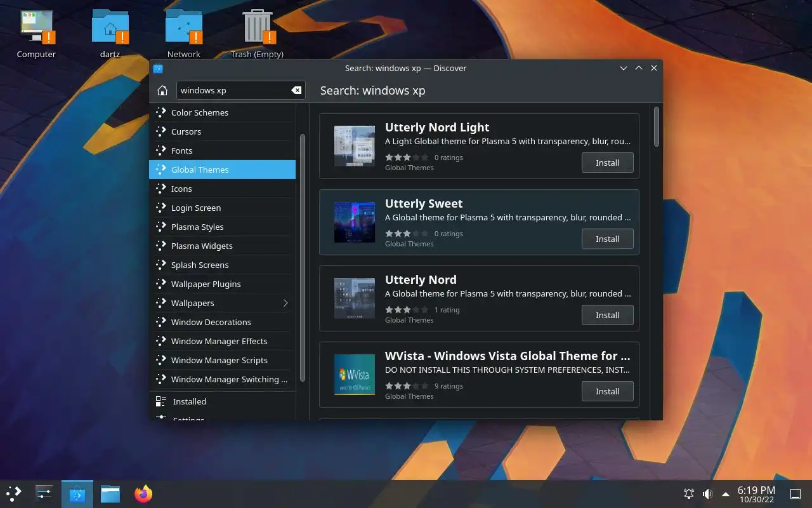Open Dolphin file manager from taskbar
Image resolution: width=812 pixels, height=508 pixels.
tap(110, 493)
